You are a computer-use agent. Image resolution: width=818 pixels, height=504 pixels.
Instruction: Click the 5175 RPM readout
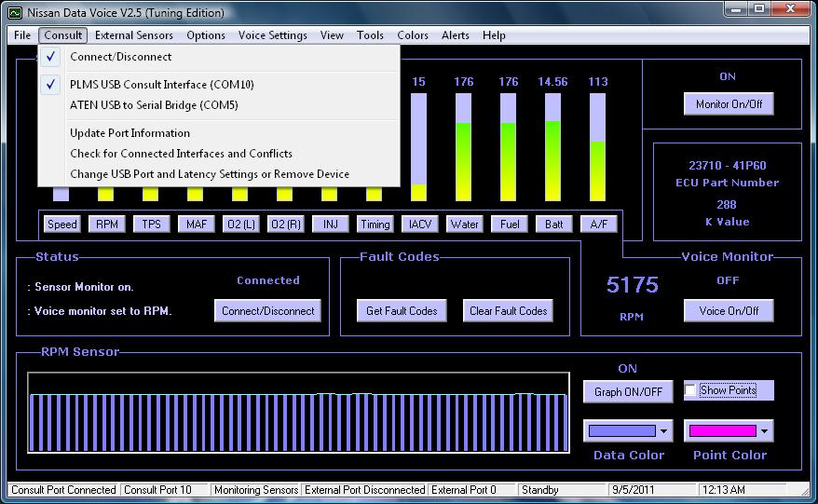pos(633,285)
